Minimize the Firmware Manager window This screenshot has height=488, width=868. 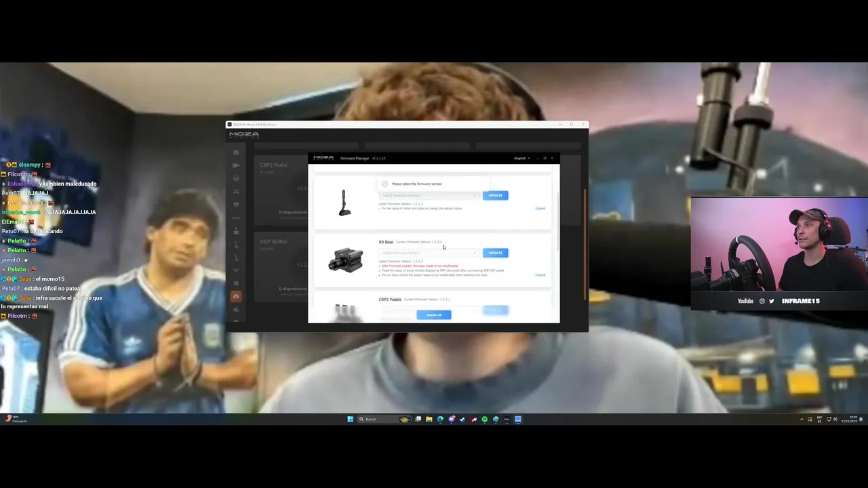tap(537, 158)
